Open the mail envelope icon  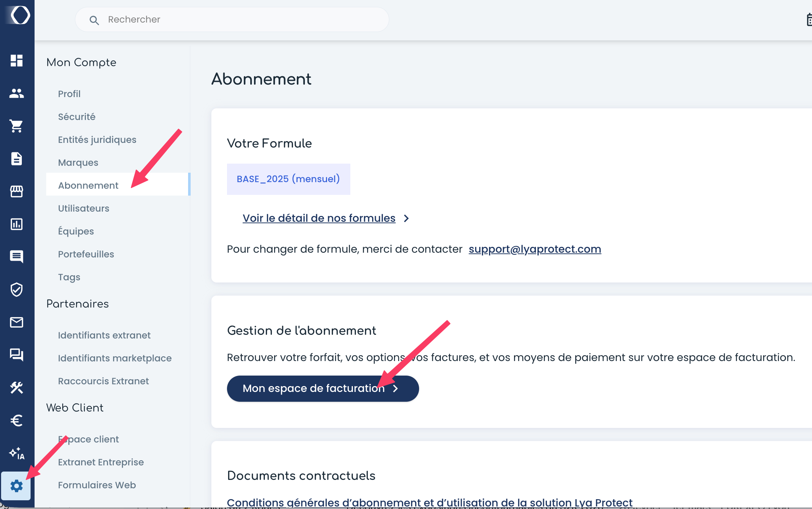pyautogui.click(x=17, y=322)
